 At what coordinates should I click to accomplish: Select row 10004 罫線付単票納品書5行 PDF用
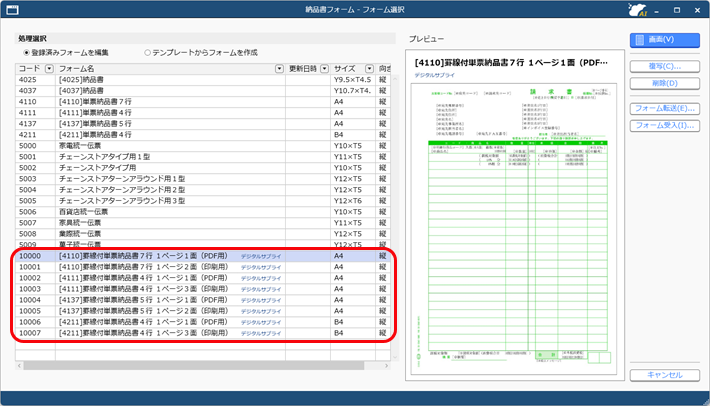pos(203,300)
